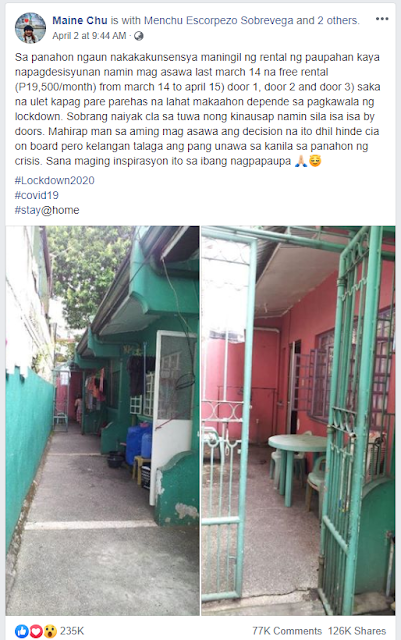Click the smiling halo emoji in the post
Image resolution: width=401 pixels, height=640 pixels.
click(x=315, y=161)
